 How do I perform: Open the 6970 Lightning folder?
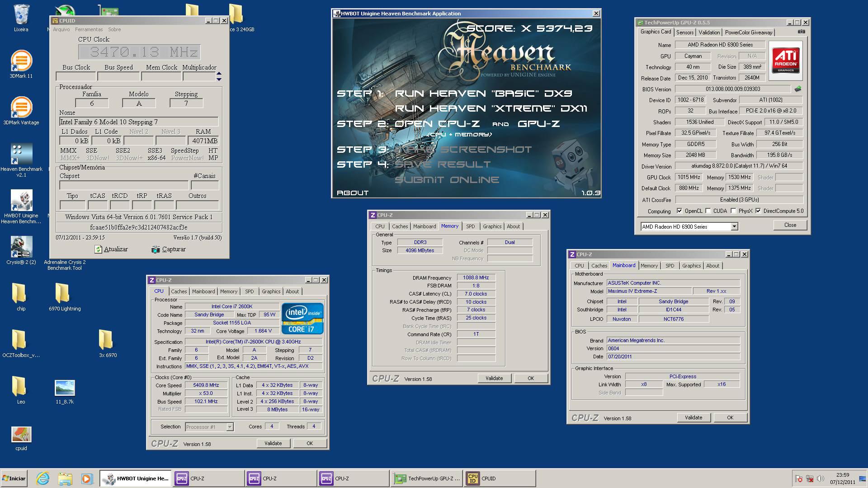tap(65, 297)
